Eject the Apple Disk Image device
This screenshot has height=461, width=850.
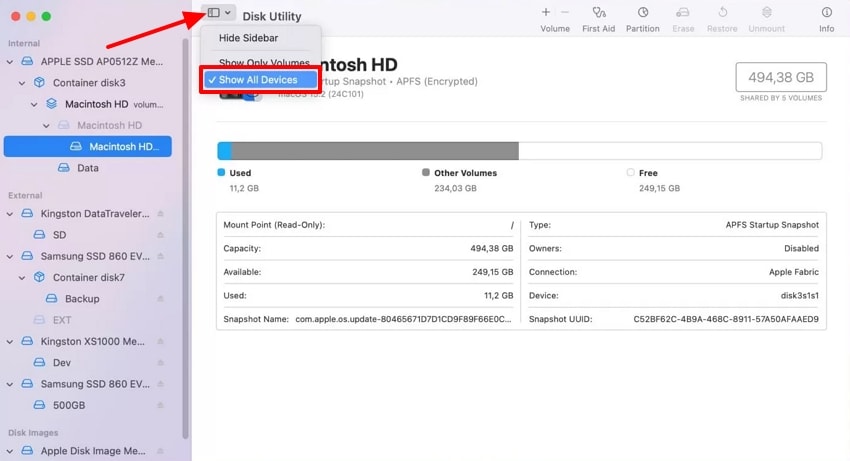click(160, 451)
